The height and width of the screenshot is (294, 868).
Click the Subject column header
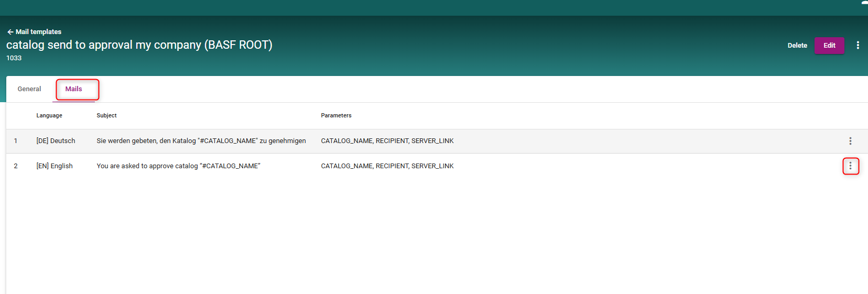click(x=106, y=116)
